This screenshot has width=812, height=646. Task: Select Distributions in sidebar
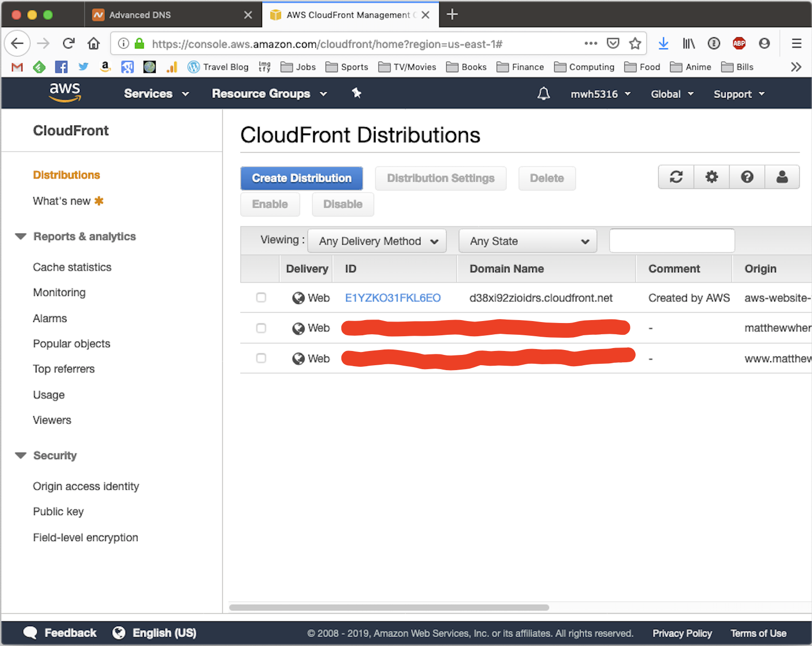pyautogui.click(x=66, y=175)
